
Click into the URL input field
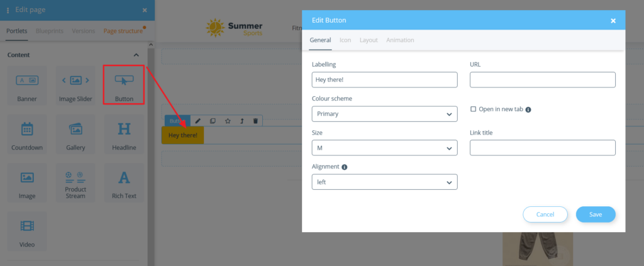(542, 80)
